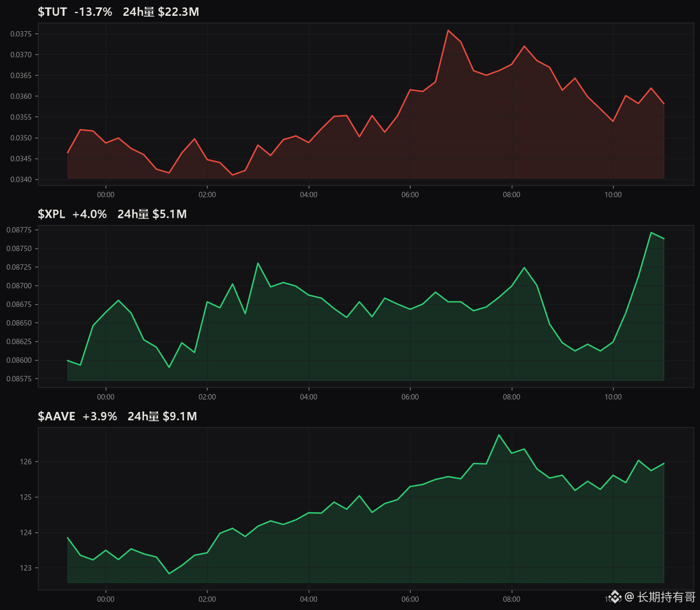The width and height of the screenshot is (700, 610).
Task: Click 10:00 on the XPL chart axis
Action: [x=613, y=397]
